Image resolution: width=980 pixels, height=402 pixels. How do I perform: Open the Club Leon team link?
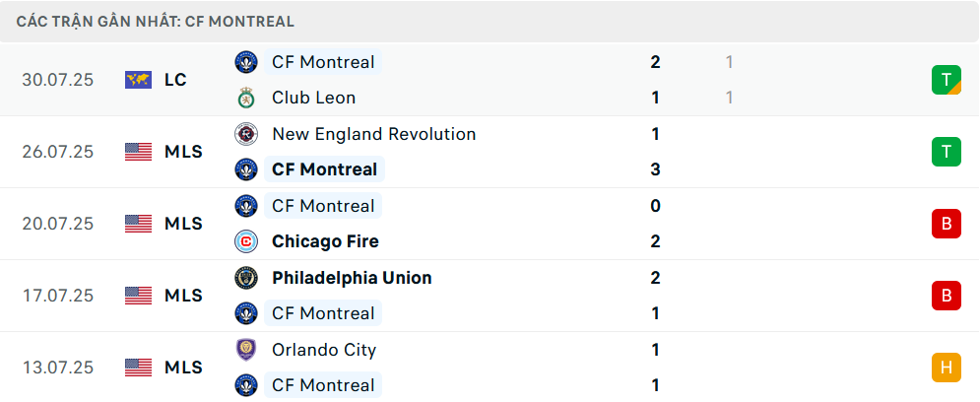(314, 99)
